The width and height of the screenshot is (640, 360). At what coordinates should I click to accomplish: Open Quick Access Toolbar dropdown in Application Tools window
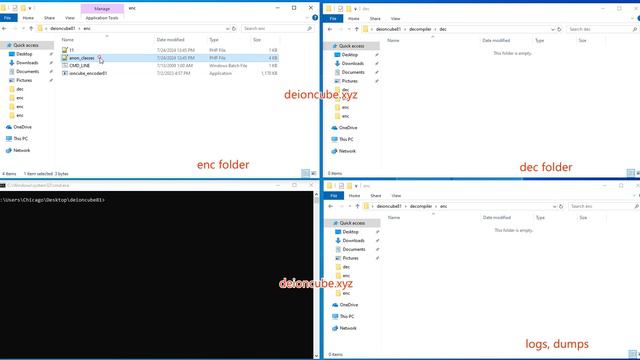click(30, 8)
